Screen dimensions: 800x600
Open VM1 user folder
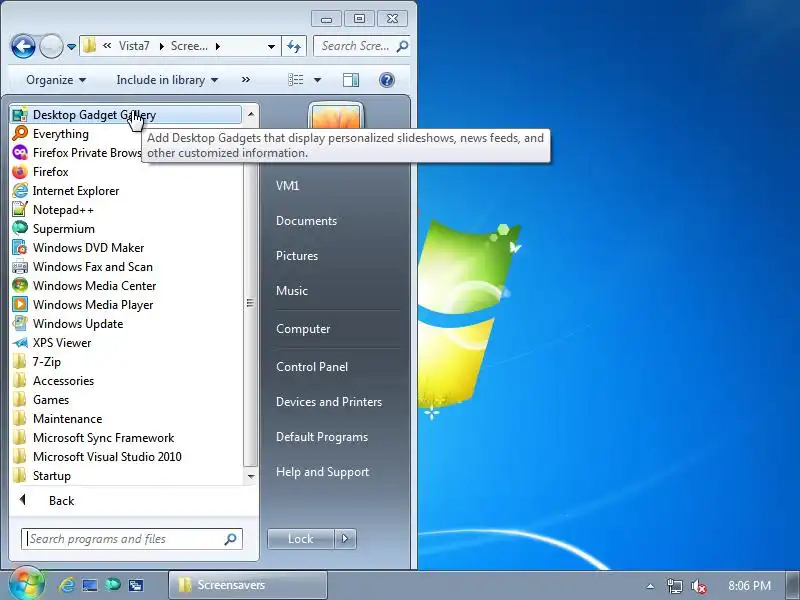pos(288,186)
